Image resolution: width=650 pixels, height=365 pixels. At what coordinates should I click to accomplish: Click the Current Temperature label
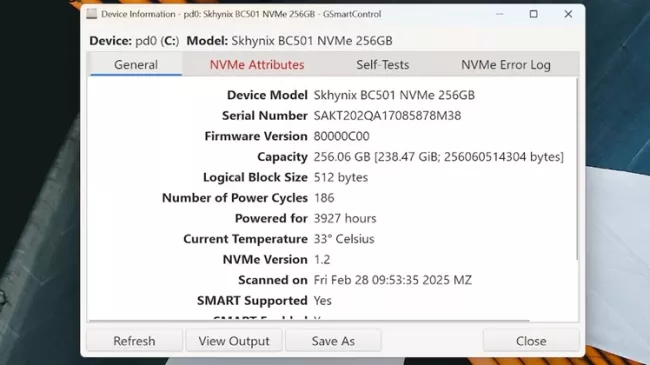tap(245, 239)
